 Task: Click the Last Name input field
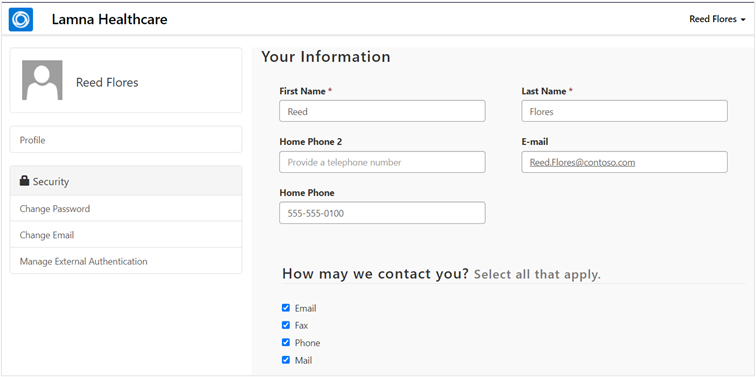(x=624, y=111)
